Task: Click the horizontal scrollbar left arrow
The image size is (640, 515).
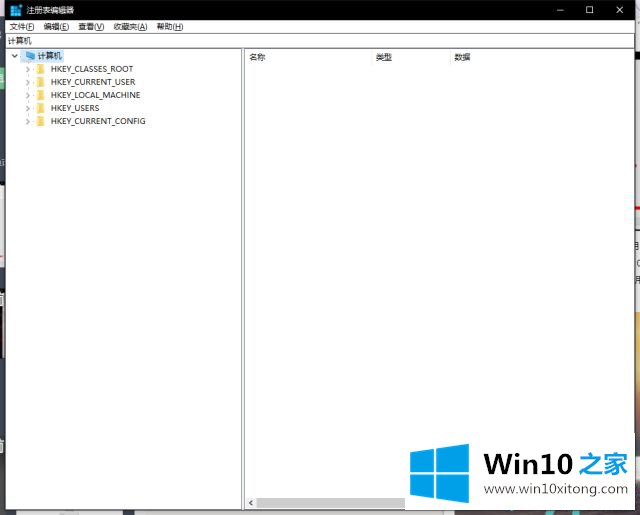Action: click(x=251, y=503)
